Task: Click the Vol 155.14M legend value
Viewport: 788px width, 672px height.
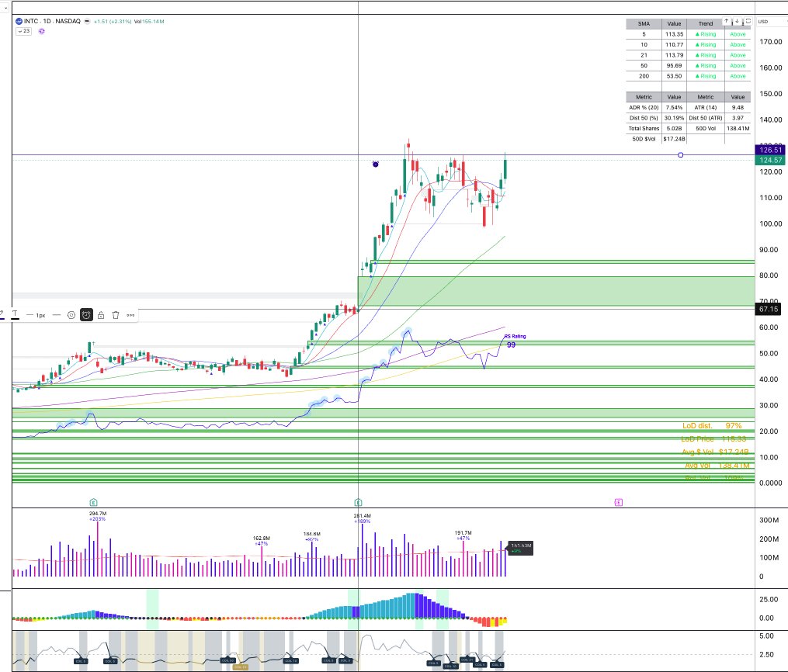Action: [x=149, y=22]
